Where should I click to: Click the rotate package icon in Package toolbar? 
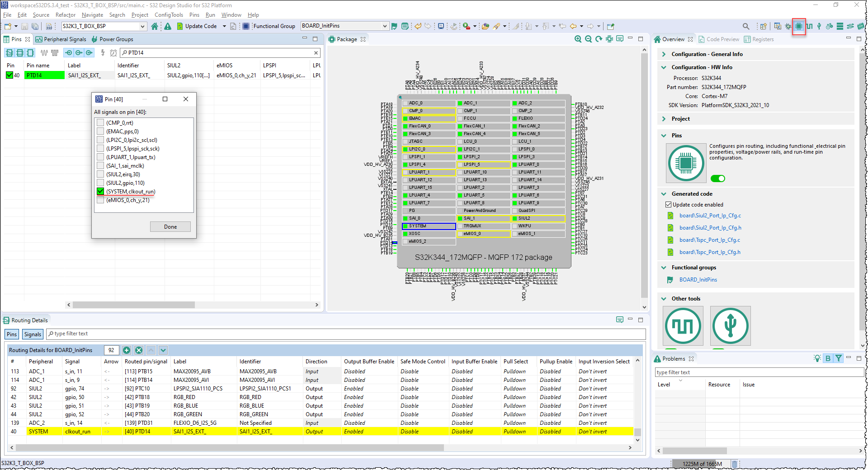pyautogui.click(x=598, y=39)
